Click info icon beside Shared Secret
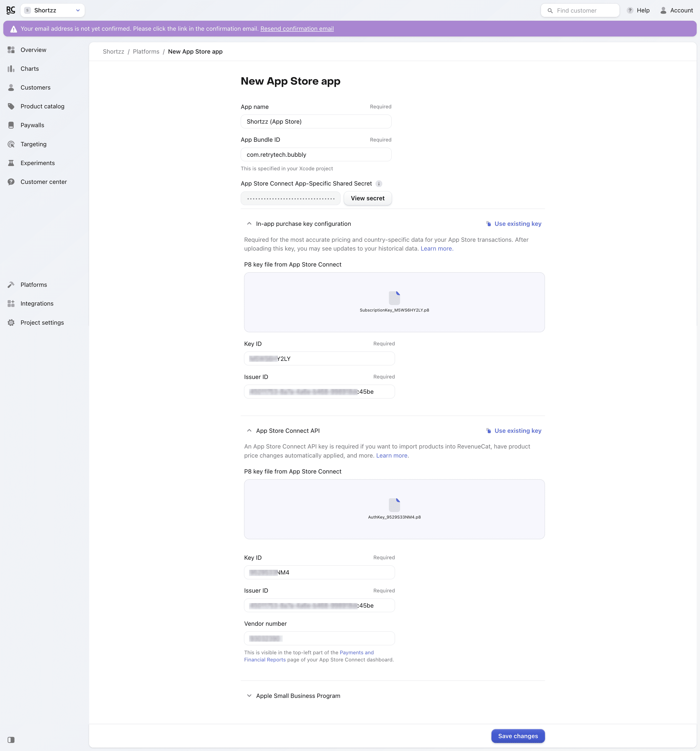 [379, 184]
